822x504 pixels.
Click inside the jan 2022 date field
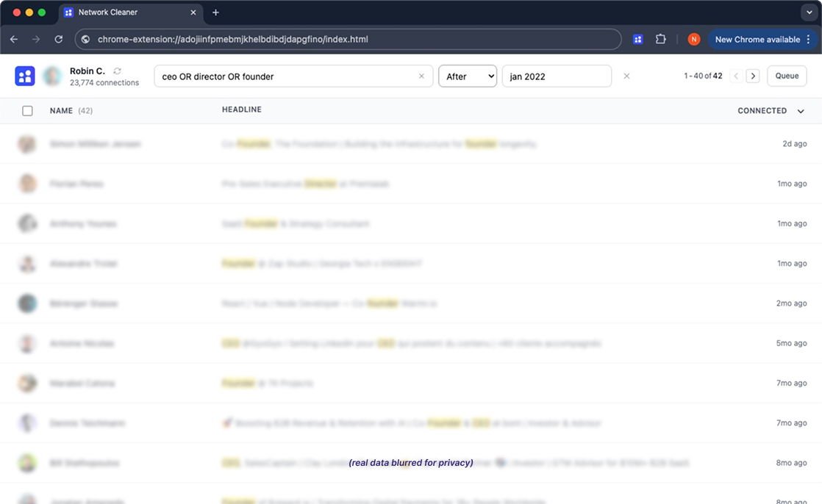point(555,75)
